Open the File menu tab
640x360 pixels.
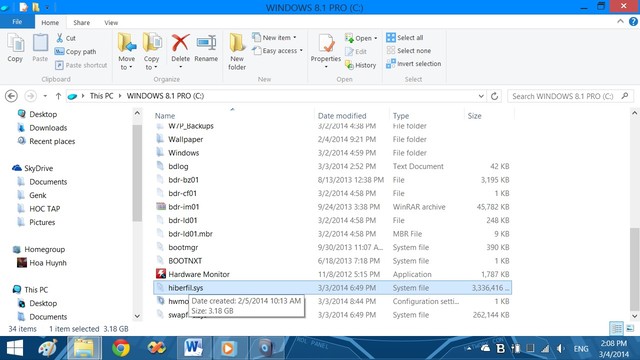tap(17, 22)
